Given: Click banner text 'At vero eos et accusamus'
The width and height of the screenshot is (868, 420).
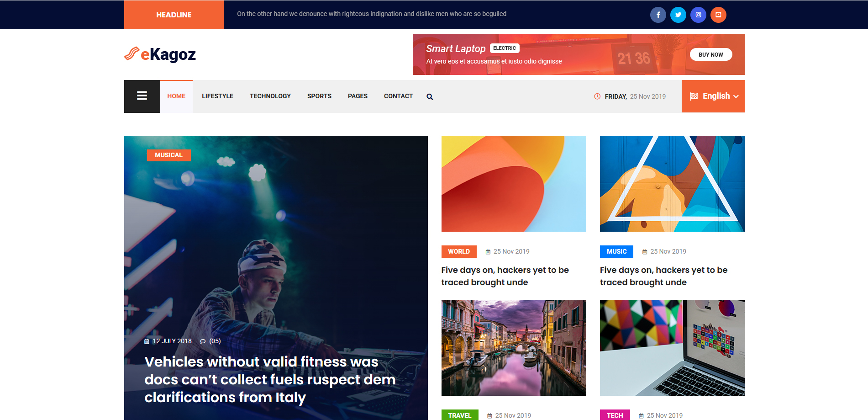Looking at the screenshot, I should (x=494, y=61).
